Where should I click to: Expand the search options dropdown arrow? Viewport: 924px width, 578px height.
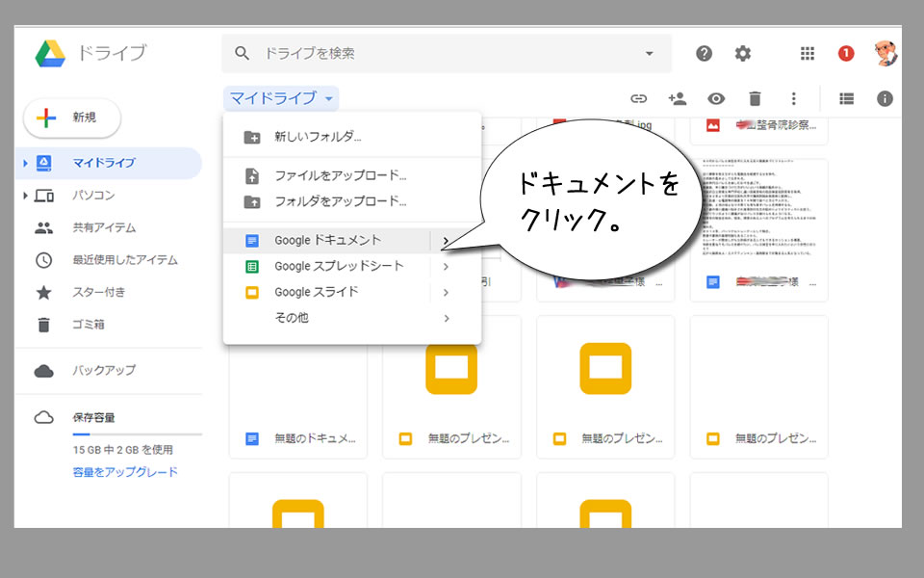[x=650, y=53]
